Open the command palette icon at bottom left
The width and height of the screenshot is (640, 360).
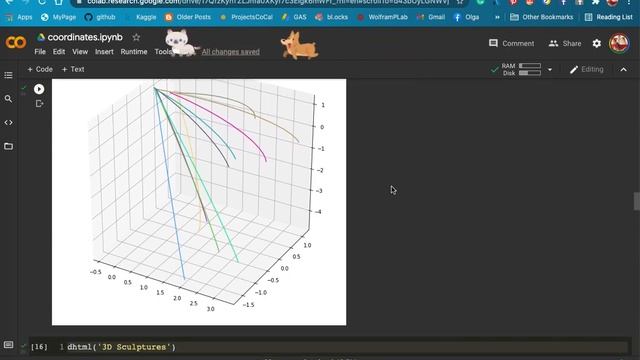point(8,345)
